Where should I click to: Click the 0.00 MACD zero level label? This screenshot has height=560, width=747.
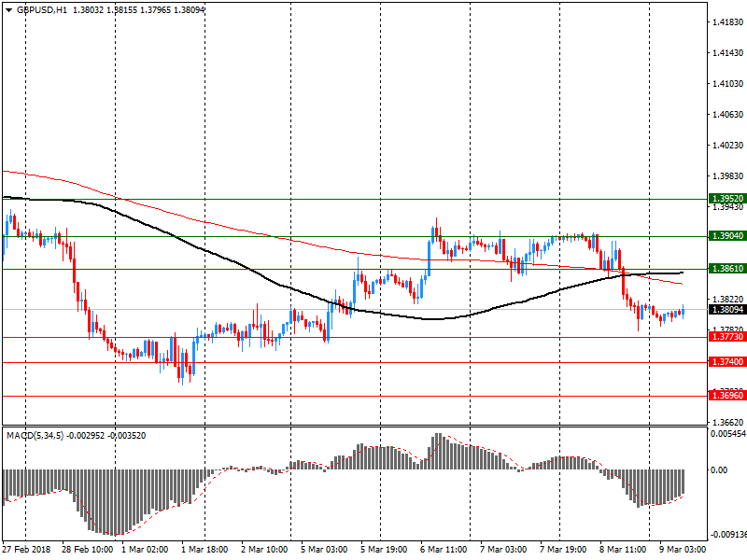(x=719, y=470)
